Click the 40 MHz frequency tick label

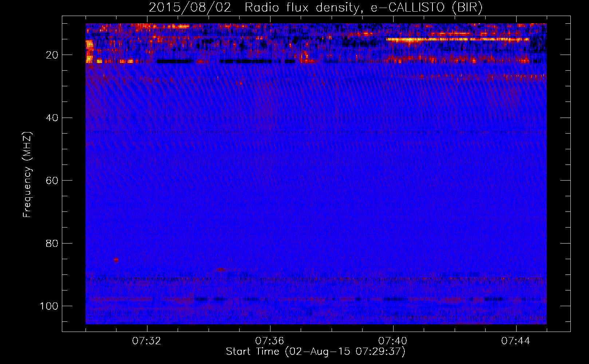pos(52,118)
